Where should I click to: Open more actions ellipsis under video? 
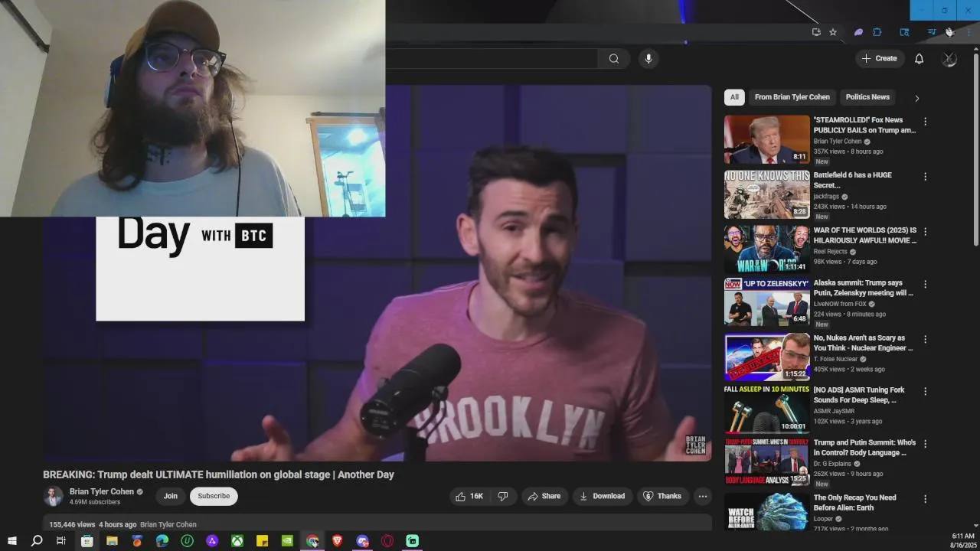pyautogui.click(x=702, y=496)
